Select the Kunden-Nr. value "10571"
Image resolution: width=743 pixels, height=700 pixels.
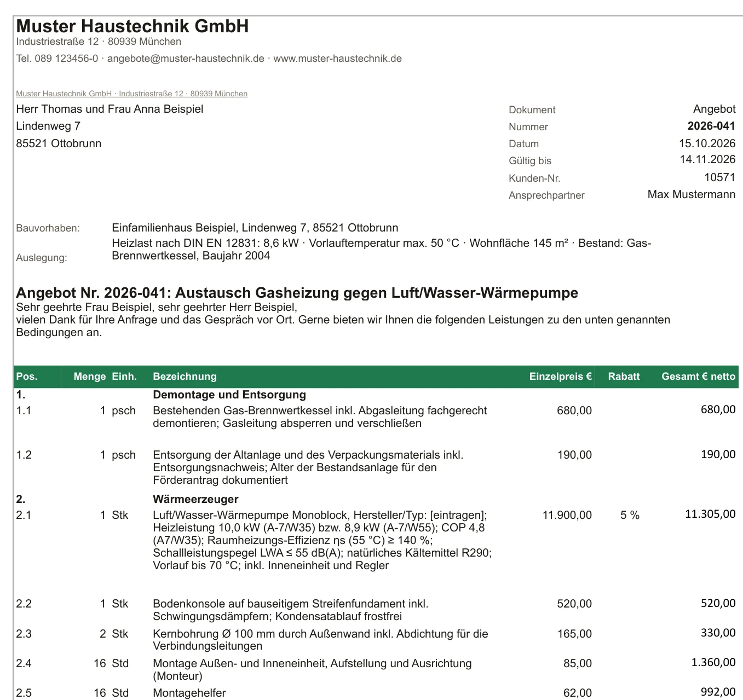point(719,177)
